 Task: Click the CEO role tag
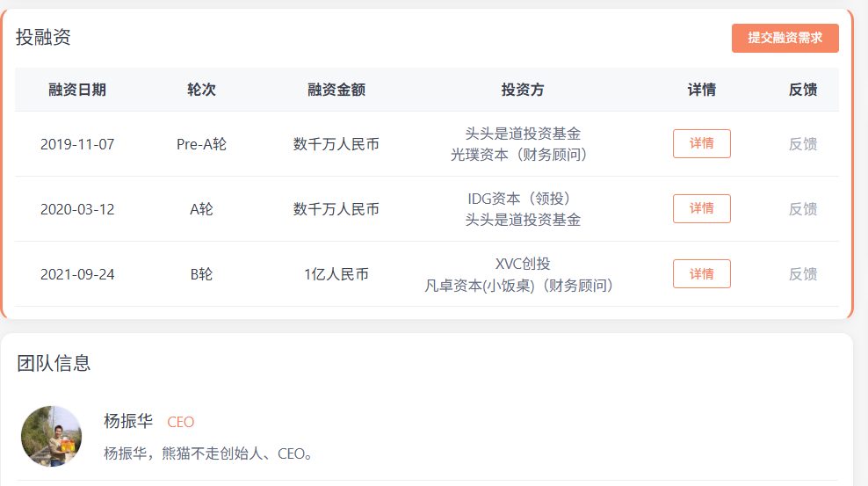point(180,423)
